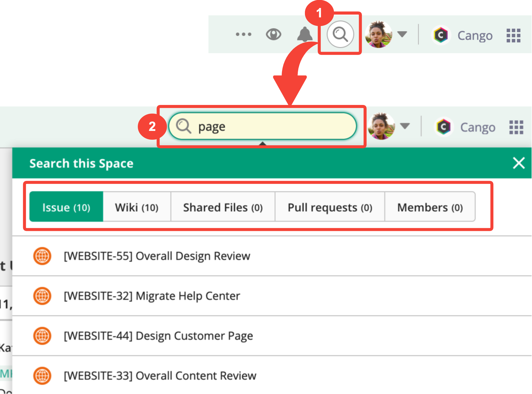Open WEBSITE-32 Migrate Help Center result
Viewport: 532px width, 394px height.
(272, 296)
